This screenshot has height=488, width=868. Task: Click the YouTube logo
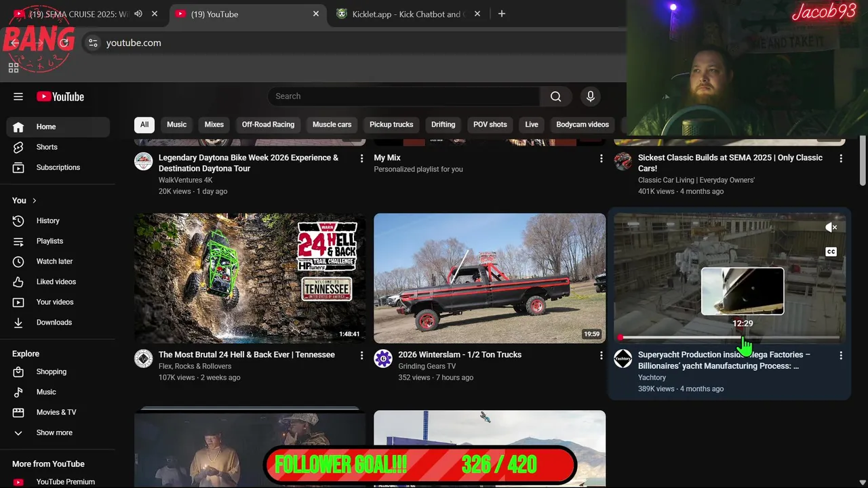(60, 97)
